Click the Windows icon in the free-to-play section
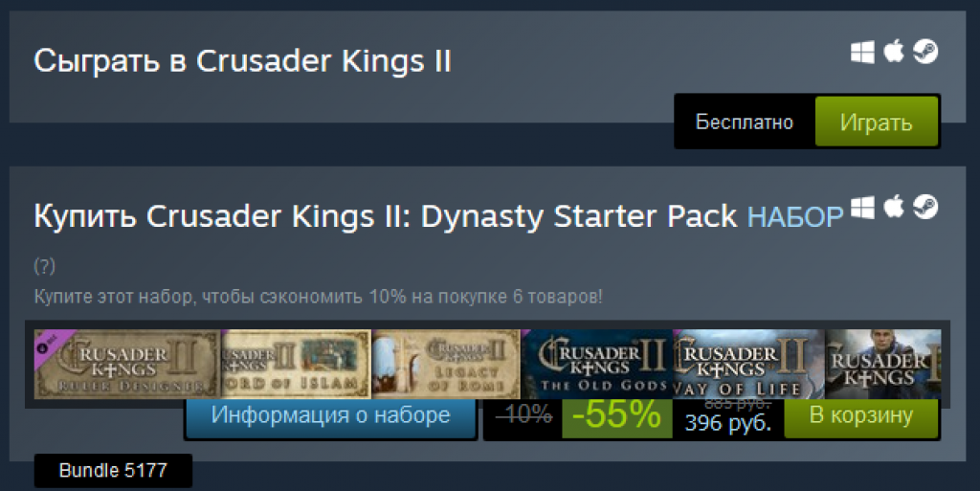 [x=862, y=53]
